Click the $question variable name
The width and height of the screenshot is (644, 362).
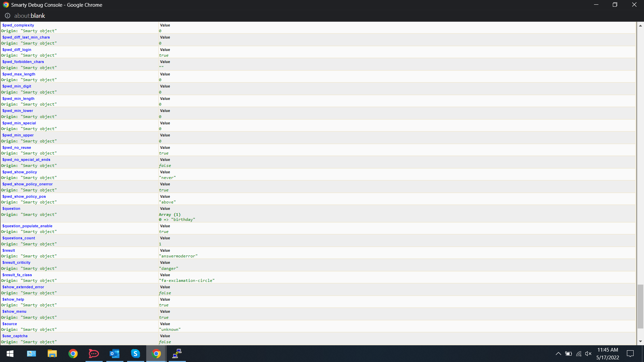click(11, 208)
